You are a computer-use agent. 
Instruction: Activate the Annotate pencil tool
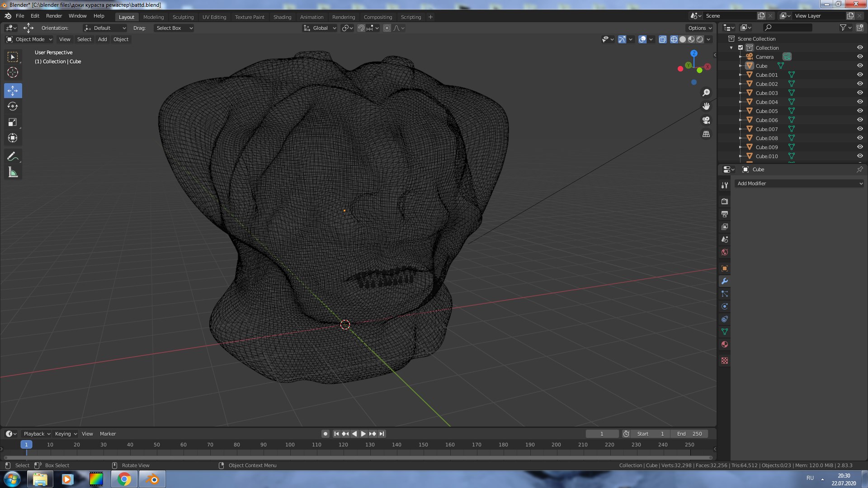click(13, 156)
